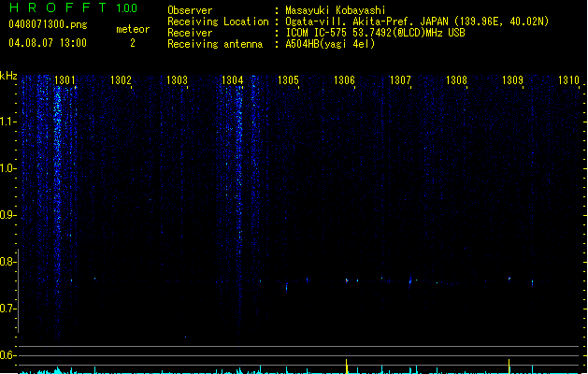
Task: Click the Receiving antenna label
Action: coord(215,44)
